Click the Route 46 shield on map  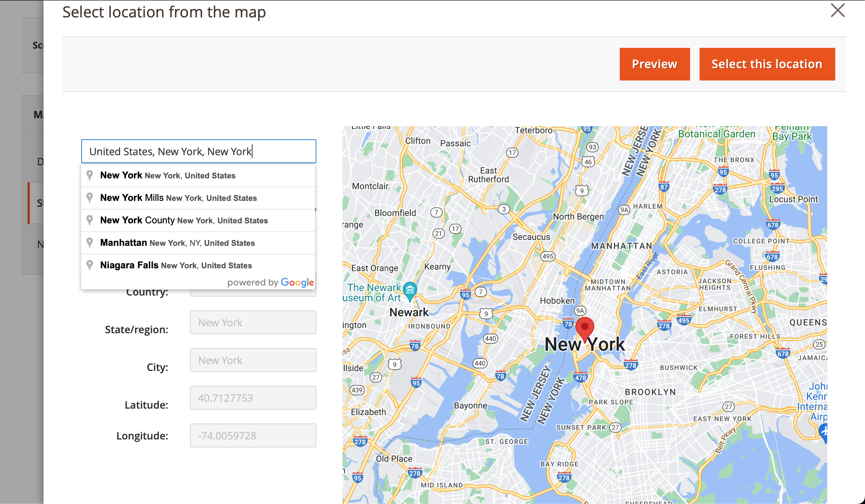tap(588, 162)
